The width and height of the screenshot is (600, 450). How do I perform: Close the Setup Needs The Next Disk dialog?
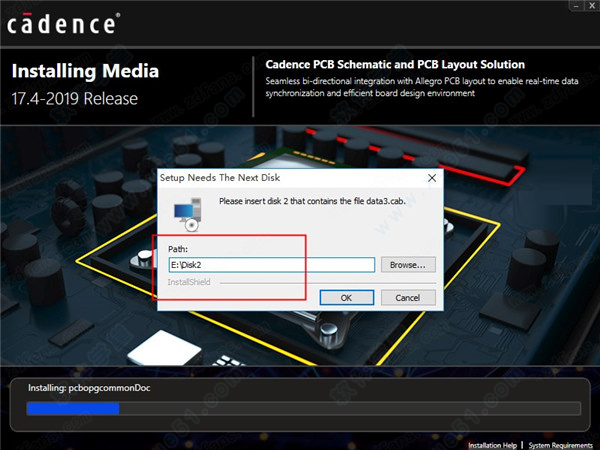click(431, 177)
